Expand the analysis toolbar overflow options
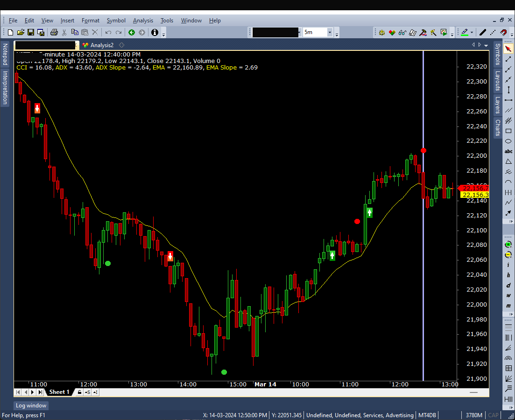This screenshot has width=515, height=420. 452,33
